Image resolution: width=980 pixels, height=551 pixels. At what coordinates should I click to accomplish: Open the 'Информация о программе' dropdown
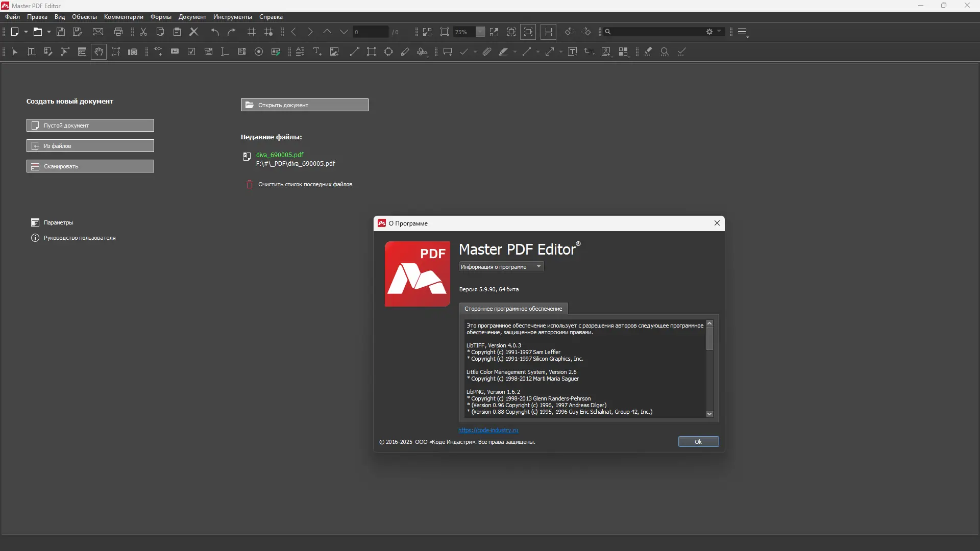[x=501, y=267]
